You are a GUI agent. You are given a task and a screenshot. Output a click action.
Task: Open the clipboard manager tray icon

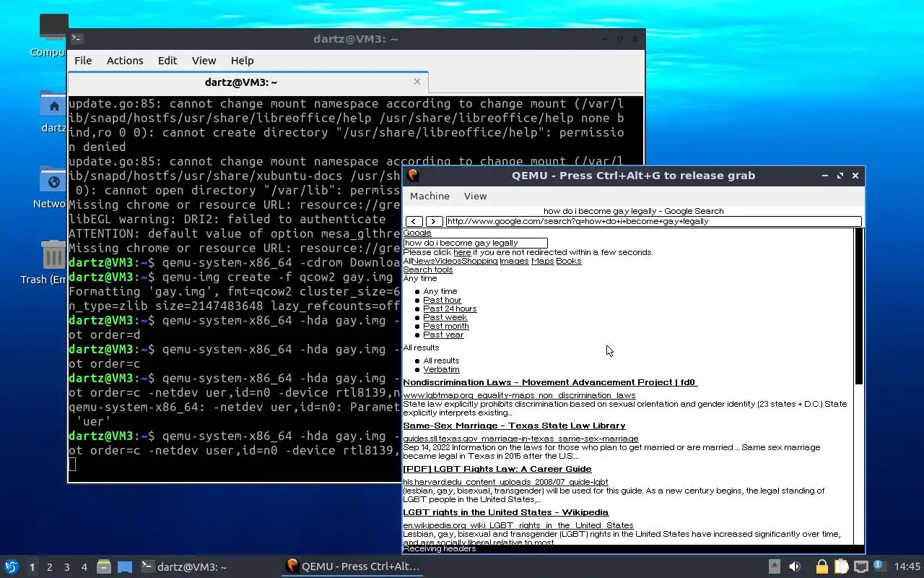tap(841, 567)
